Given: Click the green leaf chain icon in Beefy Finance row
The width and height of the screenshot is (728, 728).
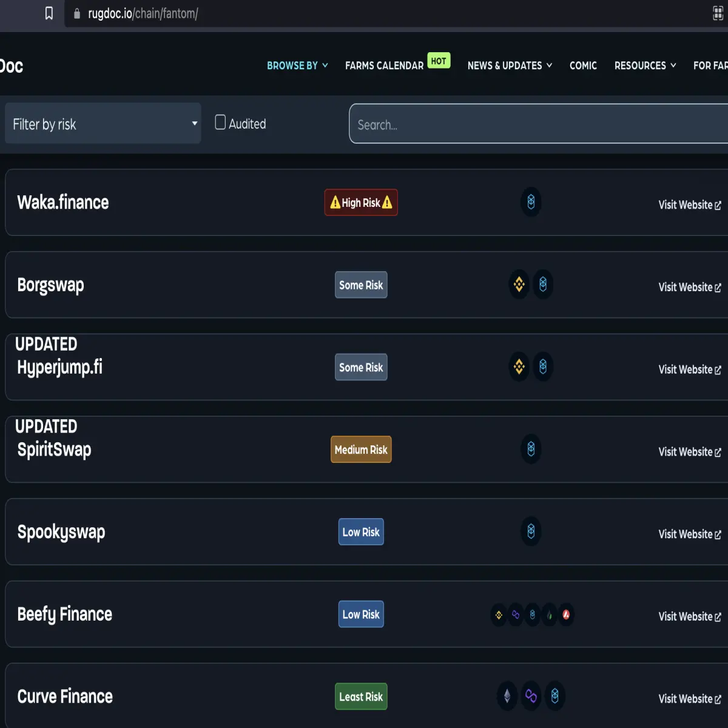Looking at the screenshot, I should (550, 615).
